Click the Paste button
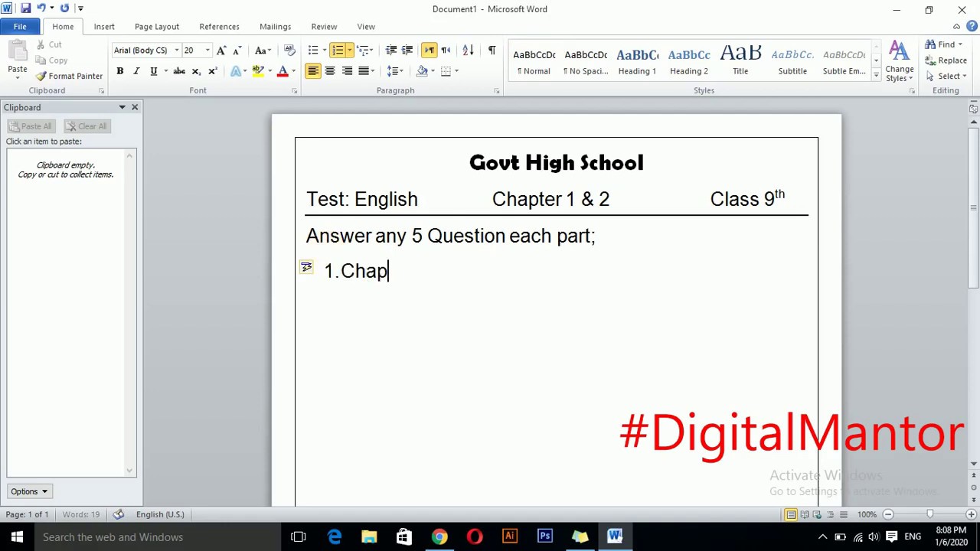980x551 pixels. [17, 58]
